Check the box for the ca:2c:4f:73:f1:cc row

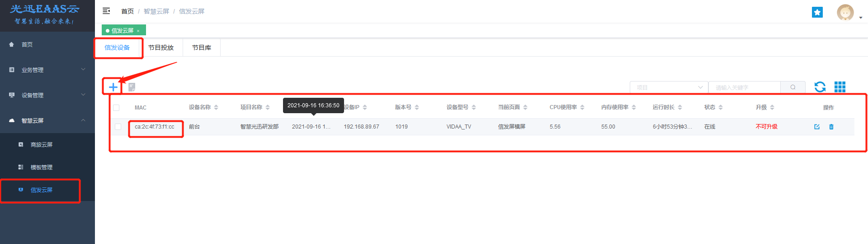(x=118, y=127)
